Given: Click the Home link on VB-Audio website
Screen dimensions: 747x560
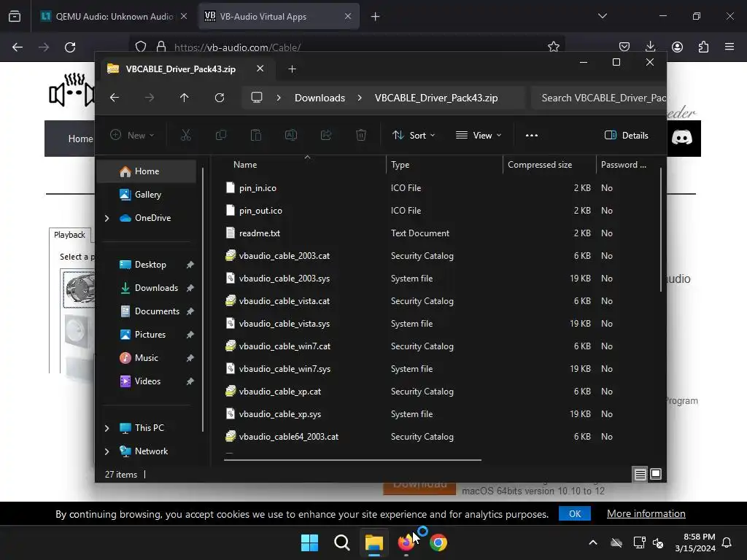Looking at the screenshot, I should click(x=80, y=139).
